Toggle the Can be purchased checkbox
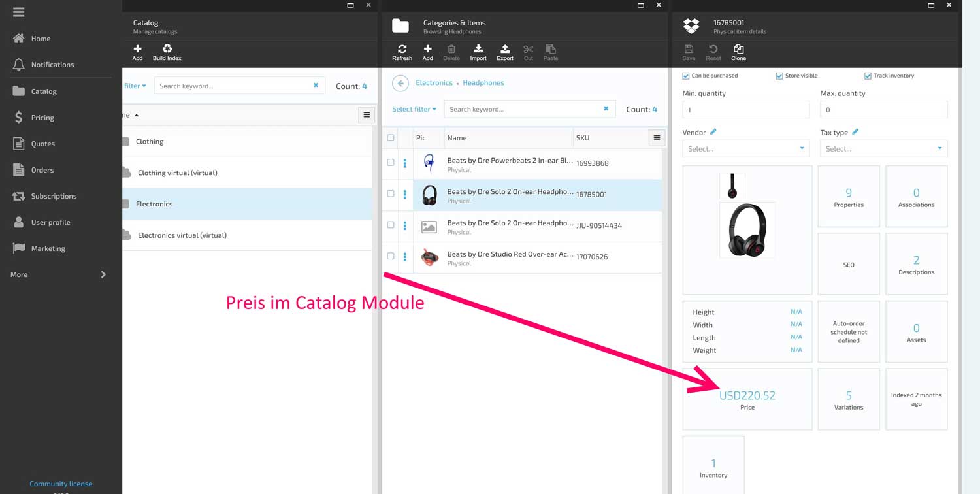 686,76
